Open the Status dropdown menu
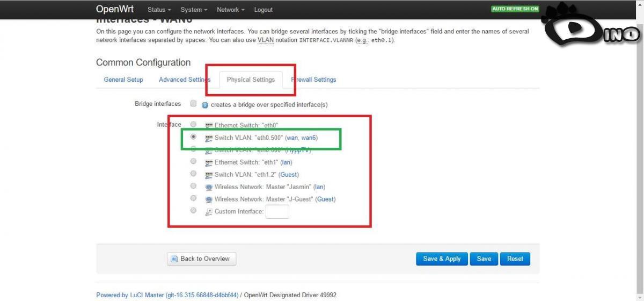Screen dimensions: 644x301 tap(159, 10)
